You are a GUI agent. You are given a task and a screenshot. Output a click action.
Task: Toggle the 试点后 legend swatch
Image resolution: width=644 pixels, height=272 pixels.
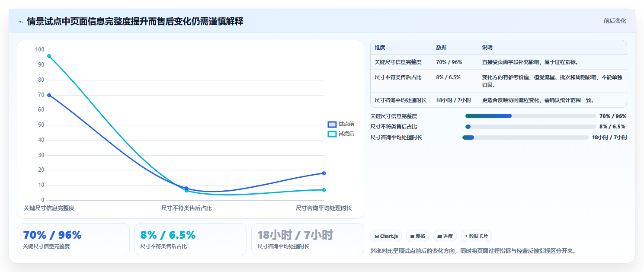tap(332, 134)
